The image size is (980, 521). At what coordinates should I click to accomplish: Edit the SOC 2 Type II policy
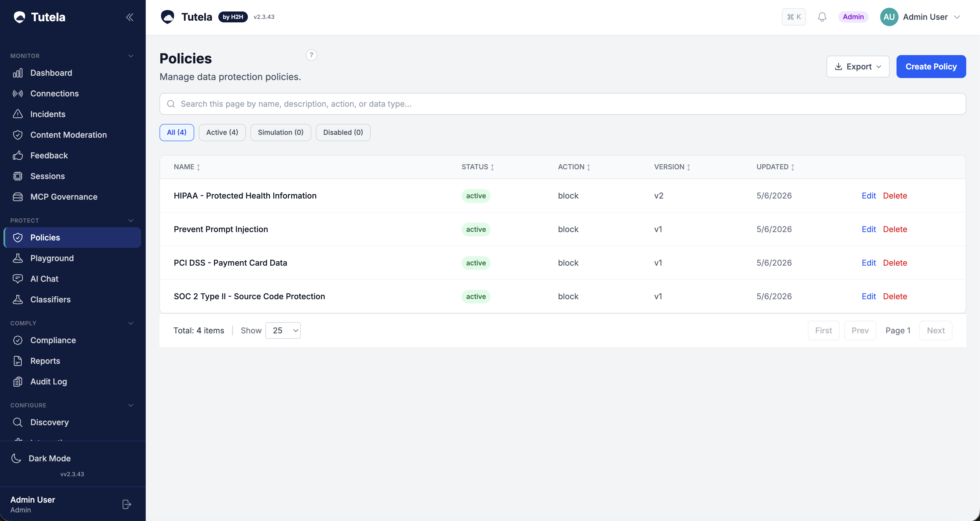(868, 296)
